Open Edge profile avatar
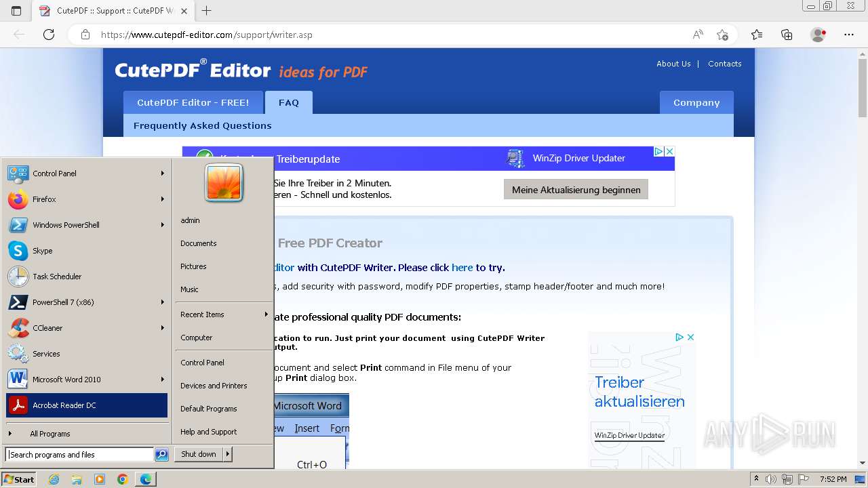This screenshot has height=488, width=868. [x=818, y=35]
